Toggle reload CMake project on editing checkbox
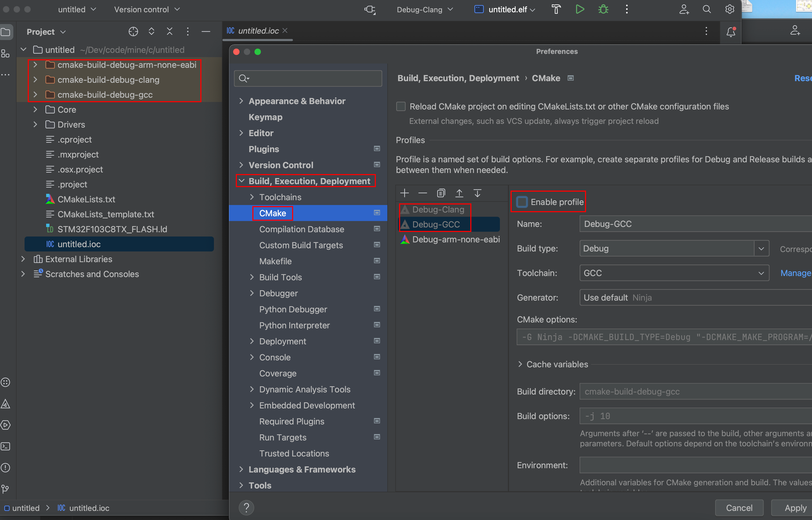The height and width of the screenshot is (520, 812). (401, 106)
